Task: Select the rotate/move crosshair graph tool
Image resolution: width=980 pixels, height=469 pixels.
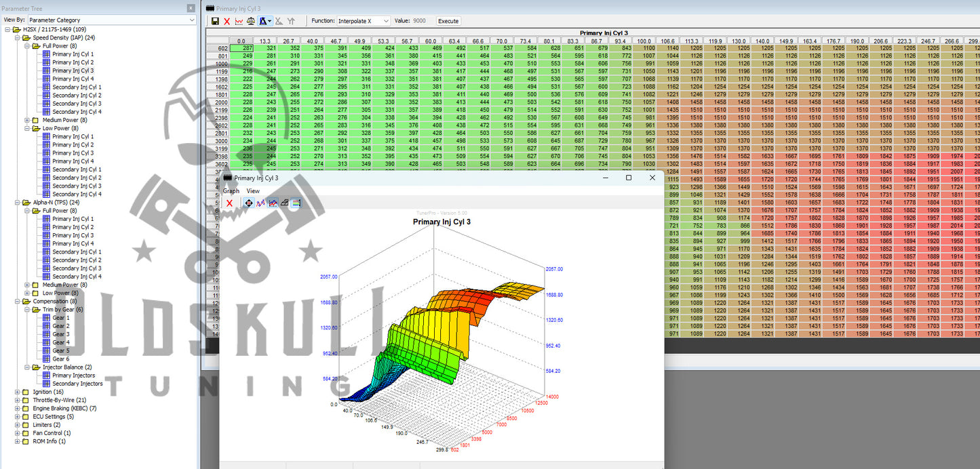Action: (x=248, y=203)
